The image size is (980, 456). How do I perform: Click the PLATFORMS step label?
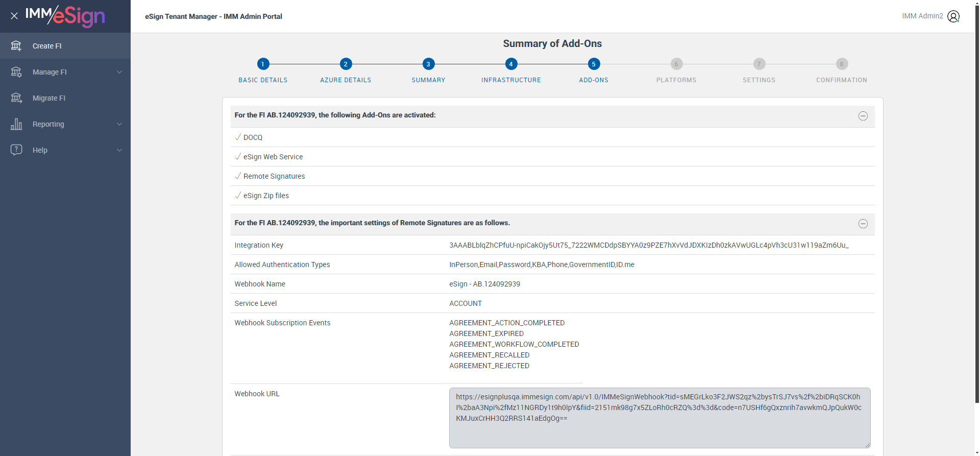point(676,80)
